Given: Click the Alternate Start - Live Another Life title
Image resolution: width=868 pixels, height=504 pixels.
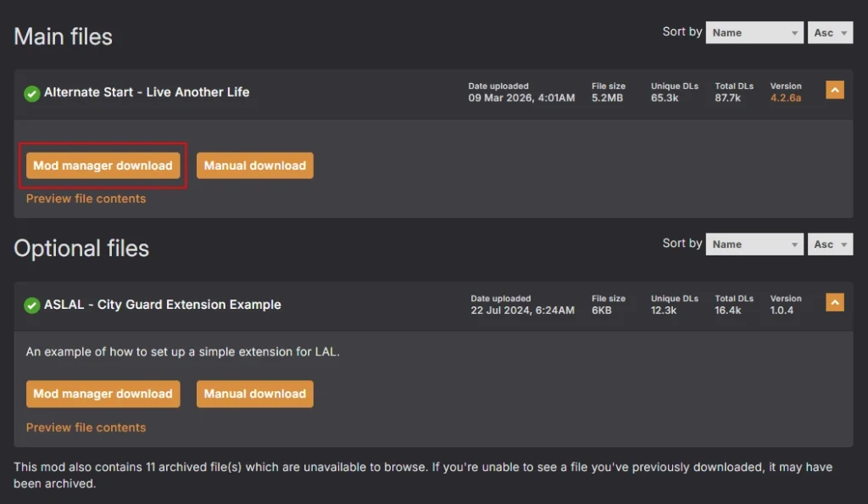Looking at the screenshot, I should click(x=147, y=92).
